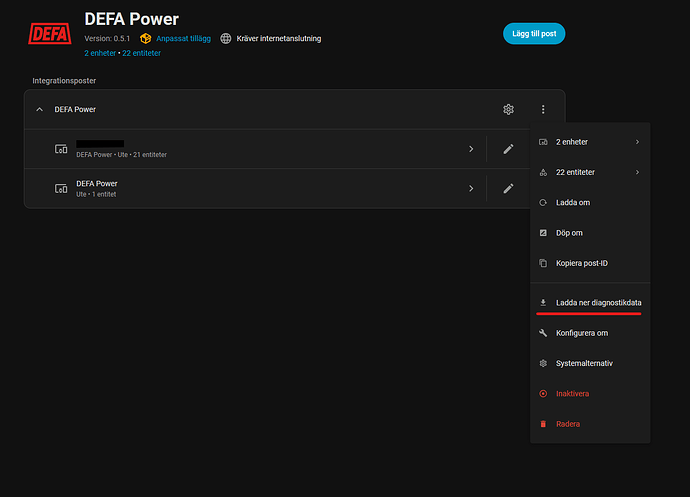The width and height of the screenshot is (690, 497).
Task: Edit the DEFA Power device with 1 entitet
Action: pos(508,188)
